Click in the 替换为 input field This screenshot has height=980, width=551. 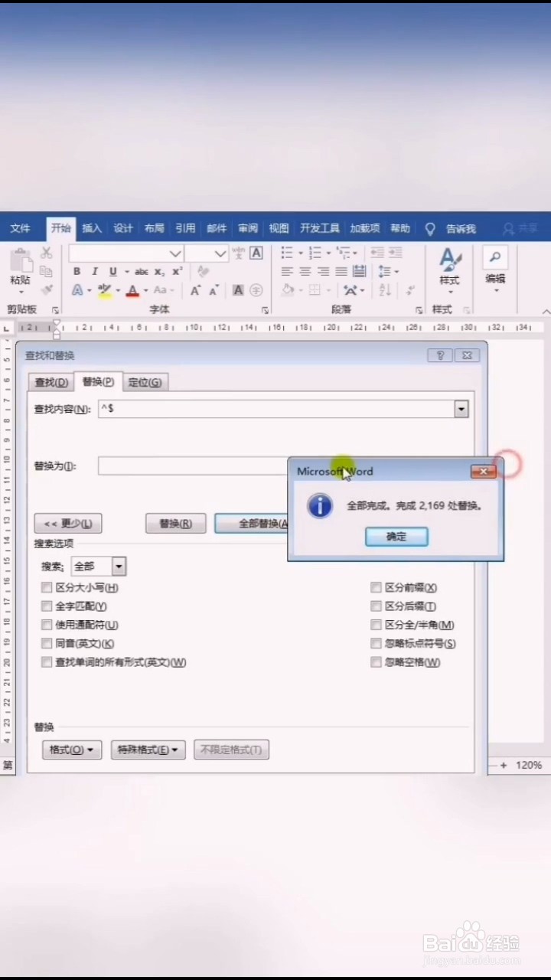click(x=193, y=465)
